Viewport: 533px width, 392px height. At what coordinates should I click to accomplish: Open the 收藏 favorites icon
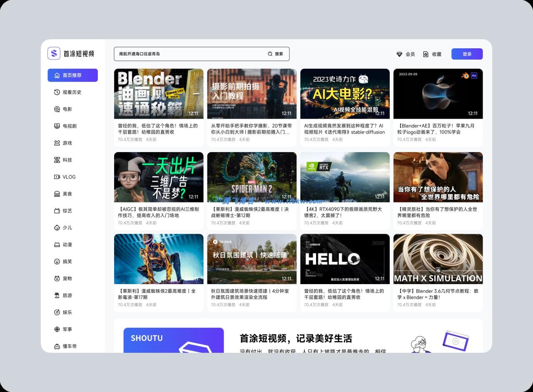pyautogui.click(x=425, y=54)
